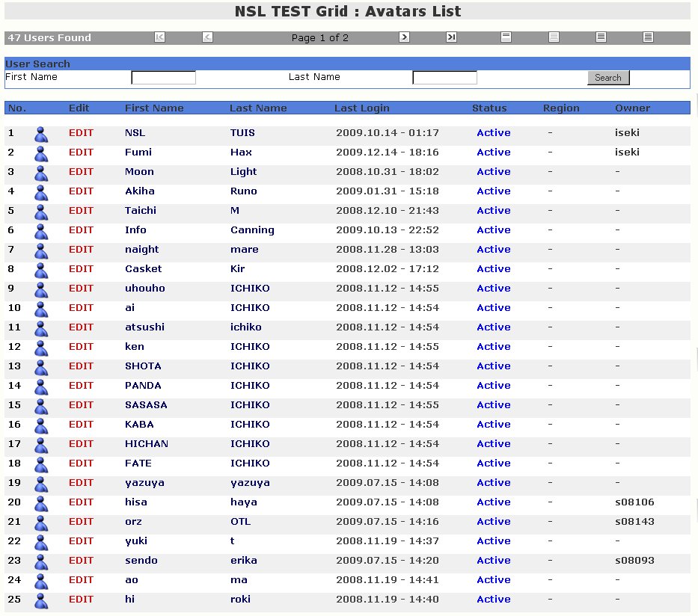Go to the next page arrow
The height and width of the screenshot is (616, 698).
pyautogui.click(x=404, y=37)
